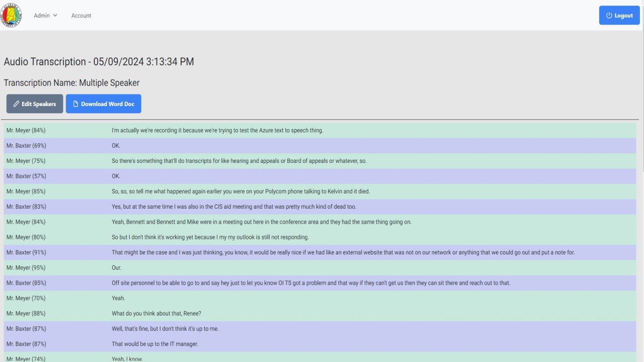The image size is (644, 362).
Task: Click the Mr. Baxter (83%) CIS aid meeting row
Action: (234, 207)
